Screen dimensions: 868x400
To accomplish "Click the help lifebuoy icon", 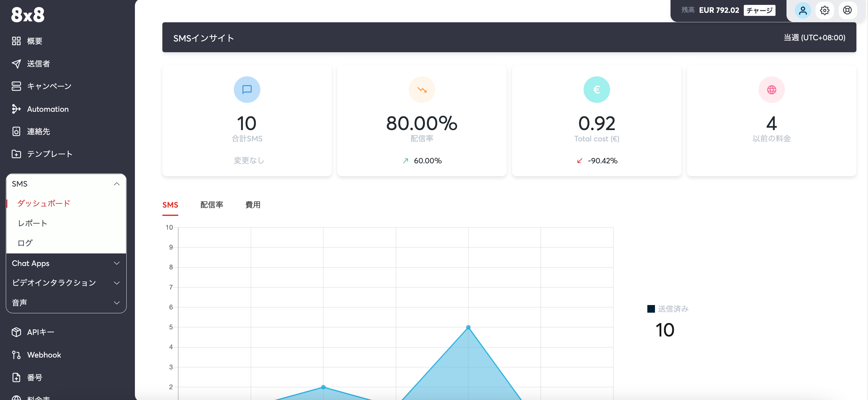I will (847, 10).
